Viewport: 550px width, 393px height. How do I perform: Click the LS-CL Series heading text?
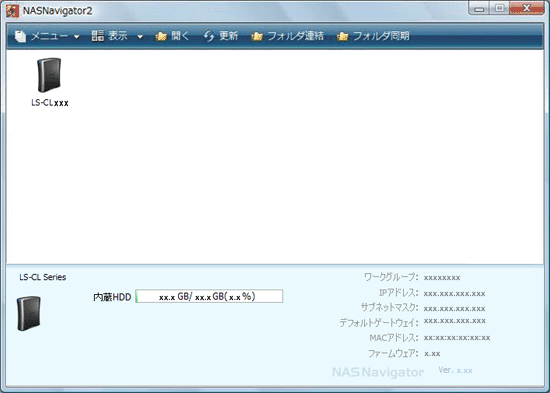coord(43,277)
